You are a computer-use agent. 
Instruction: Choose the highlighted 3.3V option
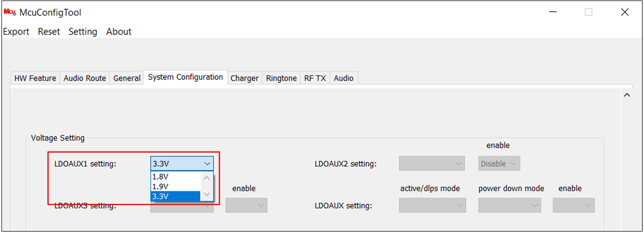coord(176,196)
